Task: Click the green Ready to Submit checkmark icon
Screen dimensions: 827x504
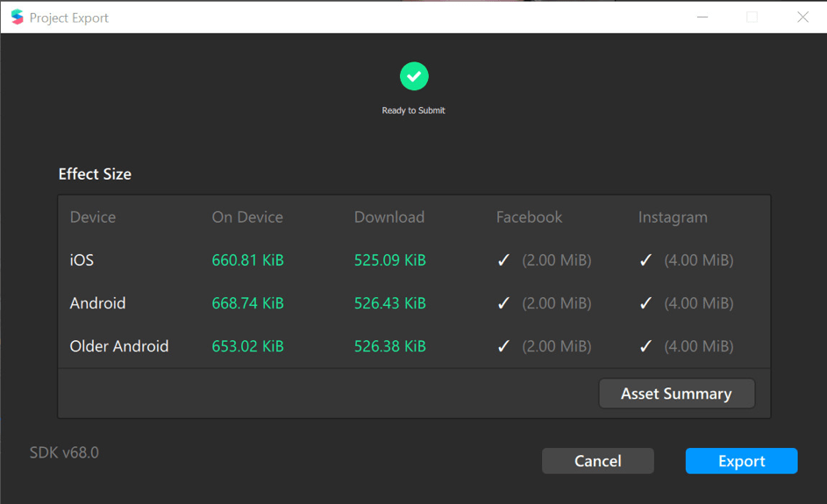Action: pos(414,76)
